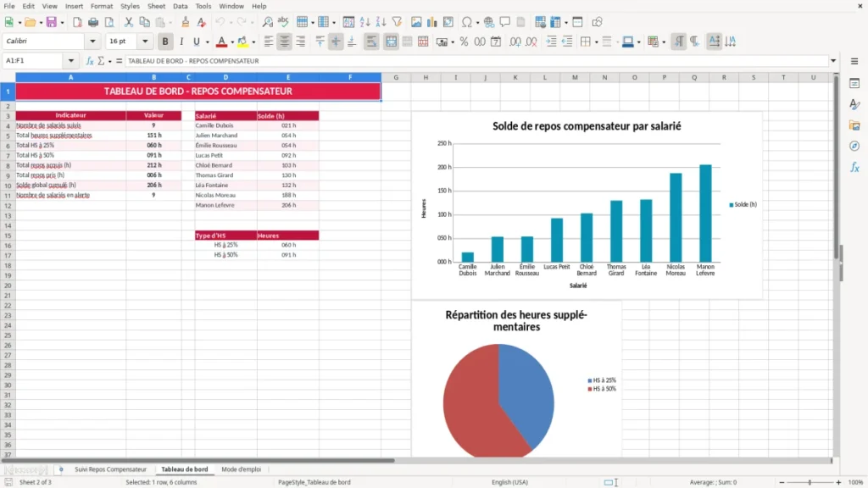Open a file with the folder icon
The image size is (868, 488).
(30, 22)
